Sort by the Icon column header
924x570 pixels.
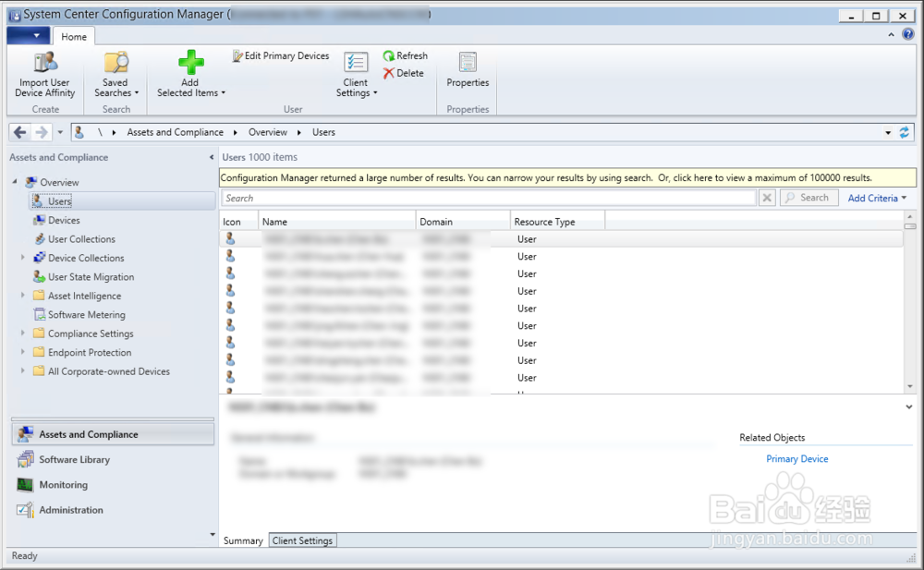coord(238,222)
